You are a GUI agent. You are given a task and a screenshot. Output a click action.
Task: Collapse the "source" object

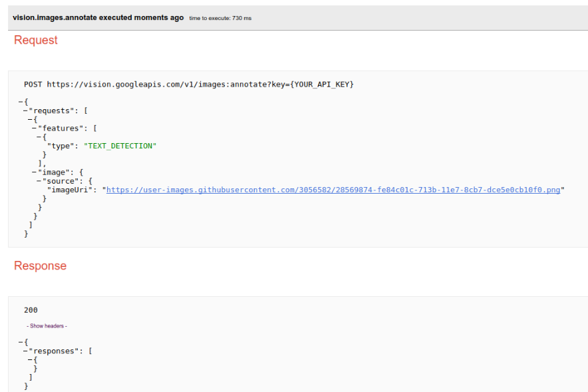tap(39, 181)
